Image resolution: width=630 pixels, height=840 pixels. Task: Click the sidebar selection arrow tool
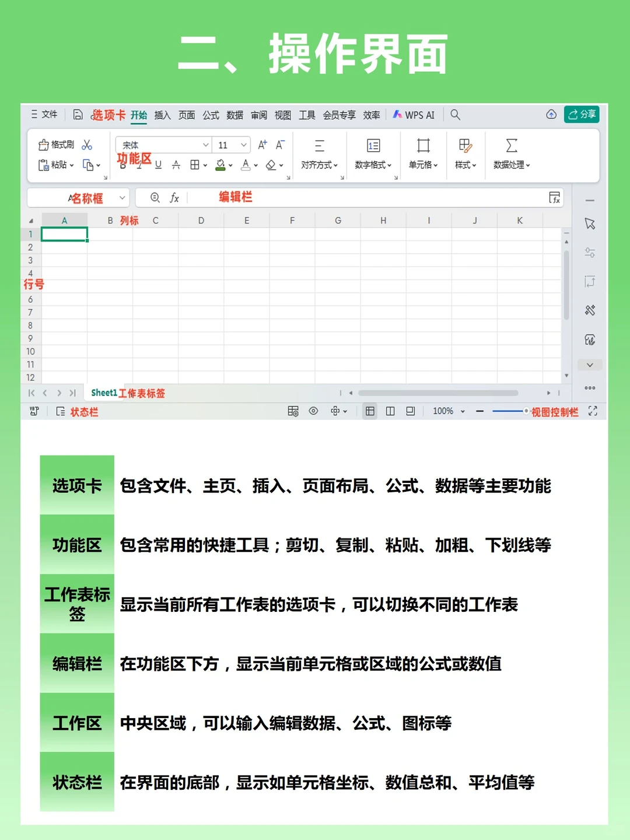[x=590, y=224]
